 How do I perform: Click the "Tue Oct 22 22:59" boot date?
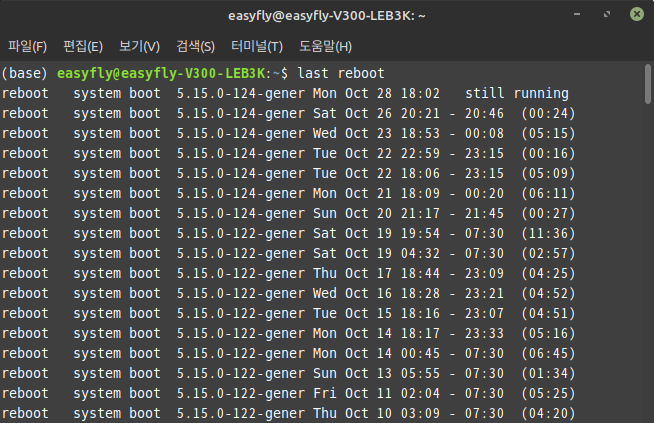tap(376, 154)
